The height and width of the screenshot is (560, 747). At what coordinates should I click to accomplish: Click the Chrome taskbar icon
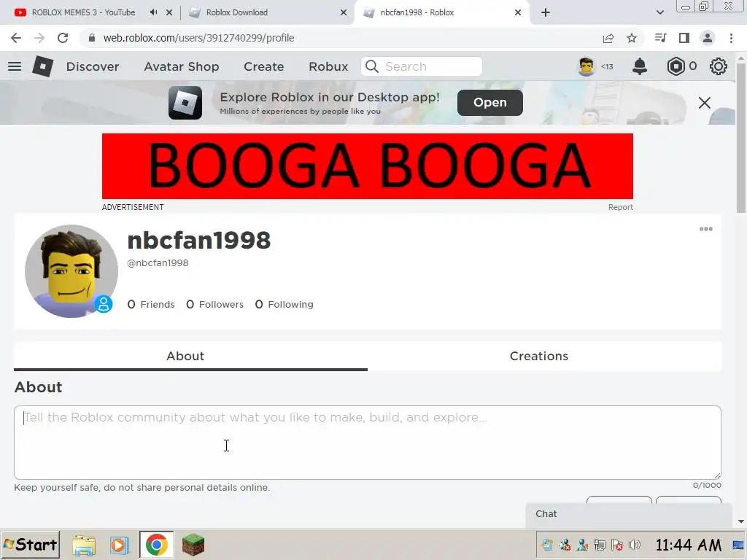pos(156,545)
